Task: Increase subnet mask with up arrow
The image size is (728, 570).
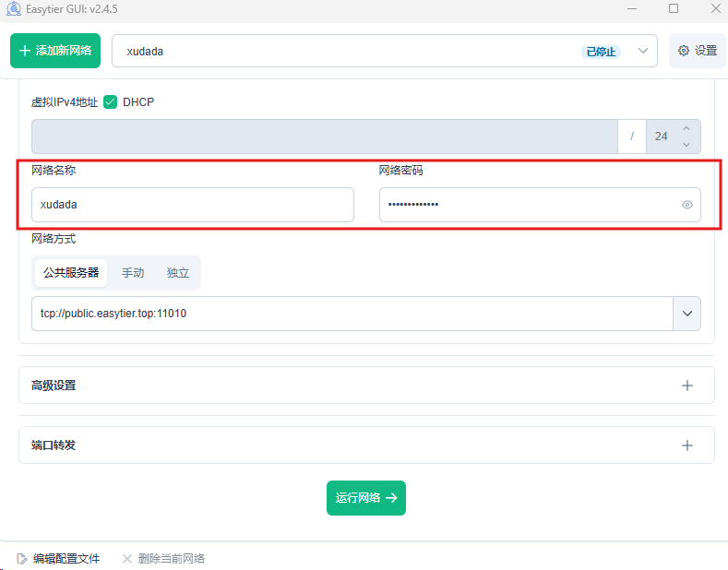Action: tap(686, 129)
